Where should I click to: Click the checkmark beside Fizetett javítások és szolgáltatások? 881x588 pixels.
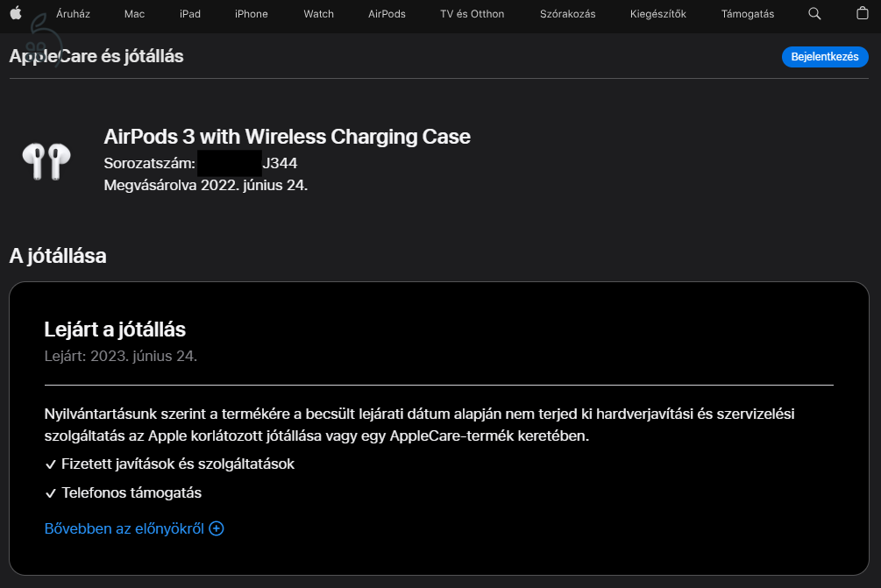51,464
